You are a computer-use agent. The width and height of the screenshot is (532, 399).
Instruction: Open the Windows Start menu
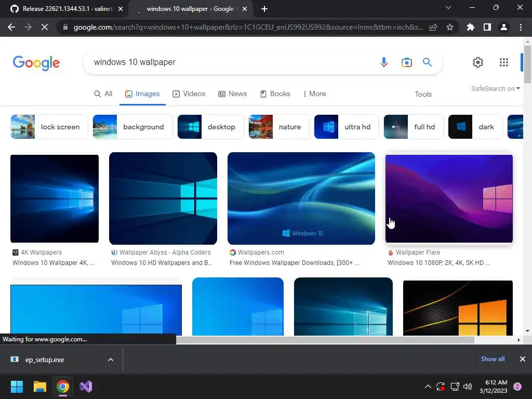tap(17, 387)
